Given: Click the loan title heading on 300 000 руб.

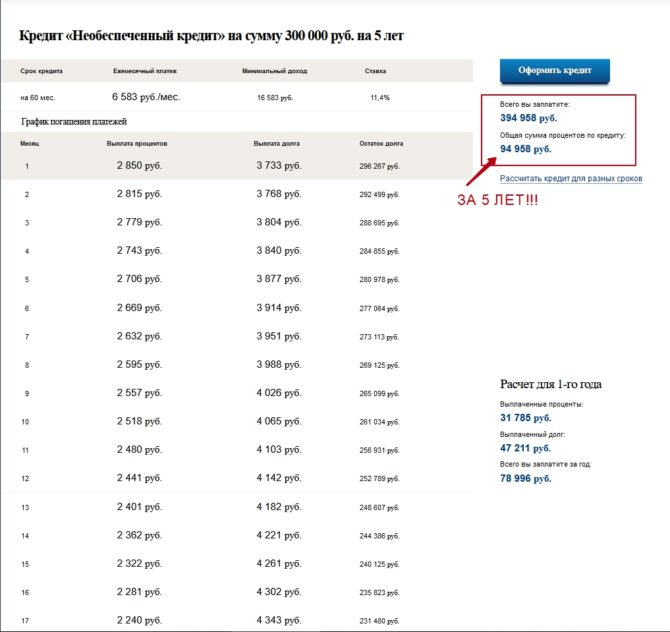Looking at the screenshot, I should click(x=211, y=35).
